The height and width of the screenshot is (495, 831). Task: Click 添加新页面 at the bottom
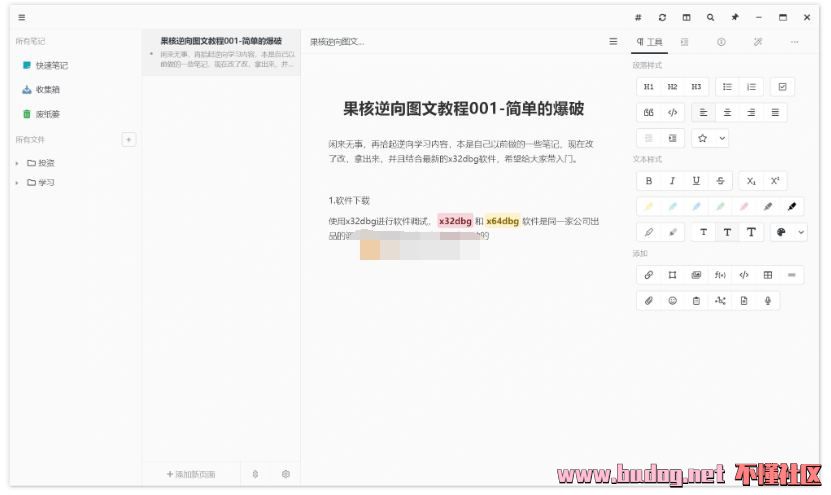pos(190,474)
